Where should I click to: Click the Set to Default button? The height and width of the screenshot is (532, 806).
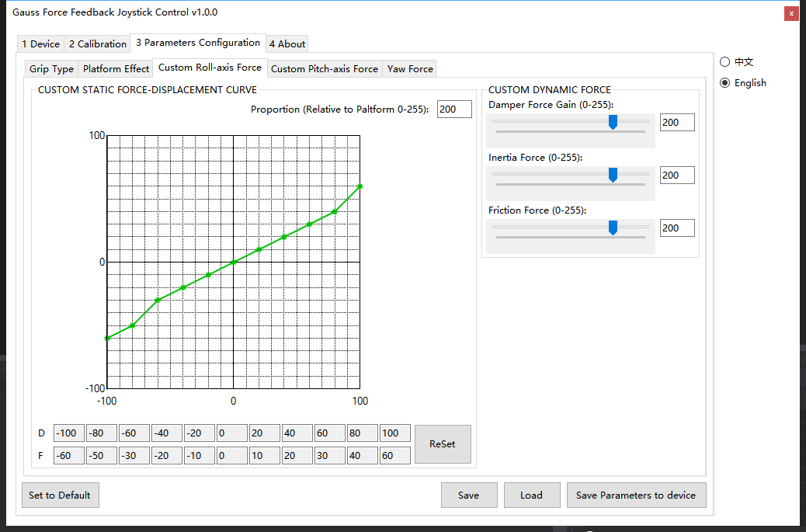(x=60, y=495)
